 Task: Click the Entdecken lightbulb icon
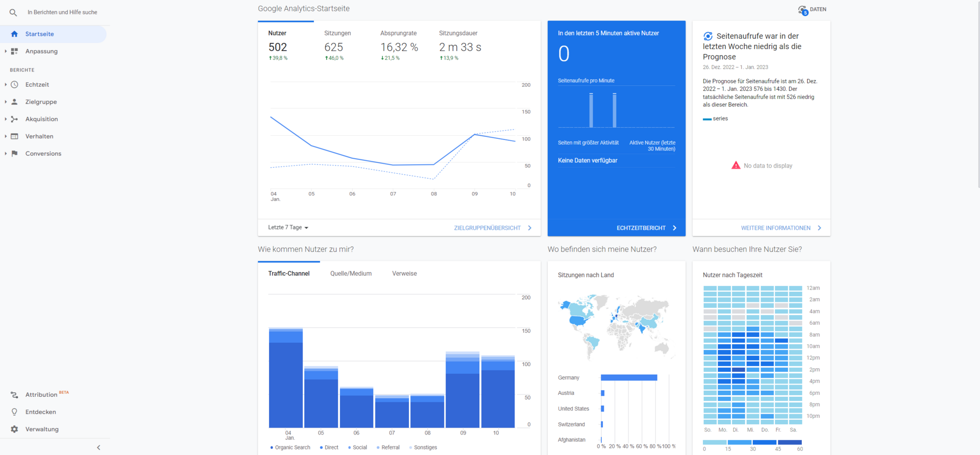[x=14, y=412]
